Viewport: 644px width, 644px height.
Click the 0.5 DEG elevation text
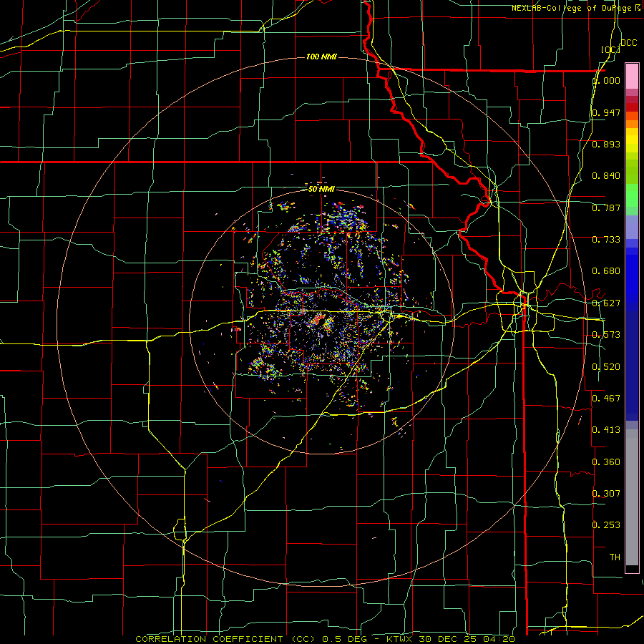(343, 639)
